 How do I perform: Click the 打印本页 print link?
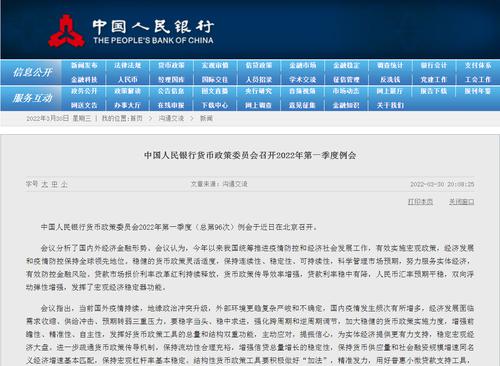pyautogui.click(x=420, y=202)
